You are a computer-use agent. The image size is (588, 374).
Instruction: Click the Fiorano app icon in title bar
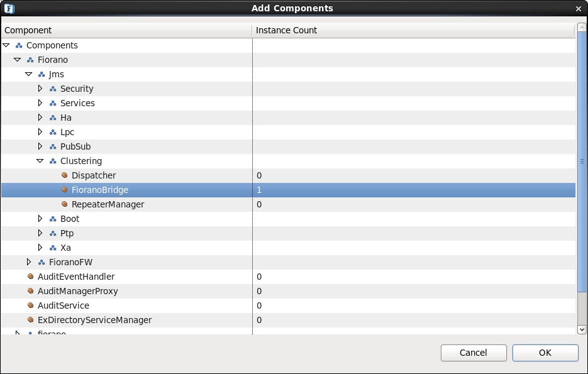[9, 8]
